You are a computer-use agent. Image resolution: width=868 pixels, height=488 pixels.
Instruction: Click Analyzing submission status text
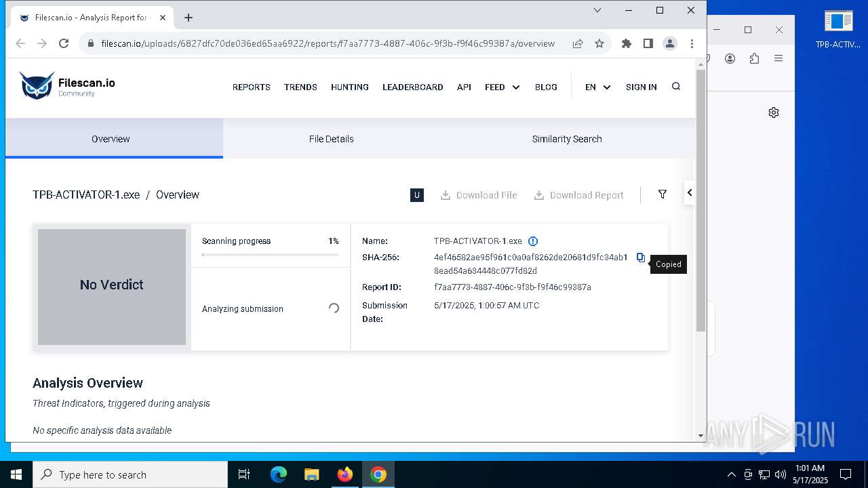pyautogui.click(x=243, y=309)
